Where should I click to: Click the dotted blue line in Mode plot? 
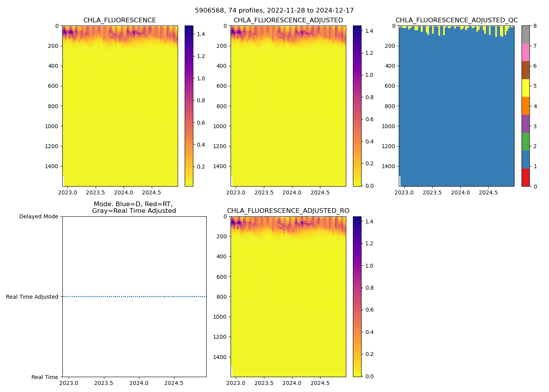click(x=134, y=297)
